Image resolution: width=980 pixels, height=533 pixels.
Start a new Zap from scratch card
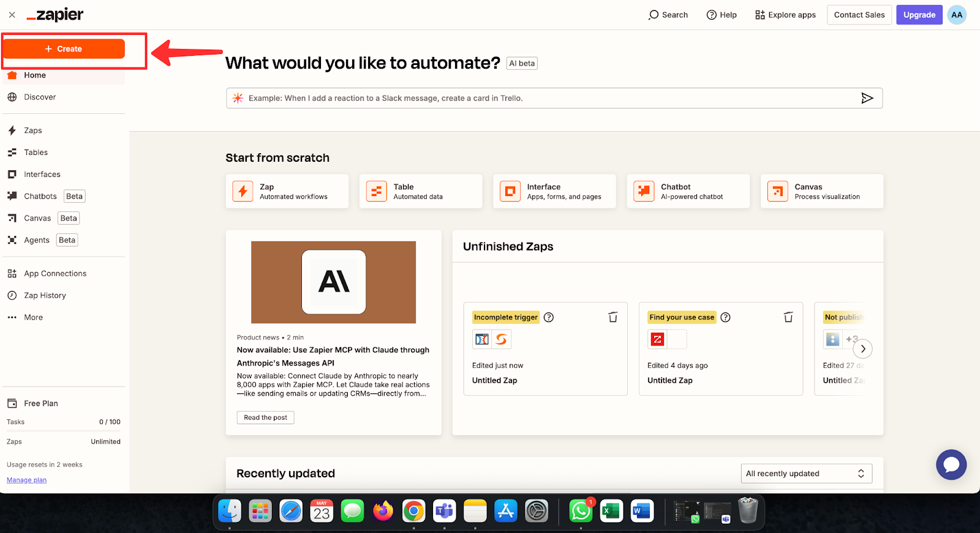[x=287, y=191]
